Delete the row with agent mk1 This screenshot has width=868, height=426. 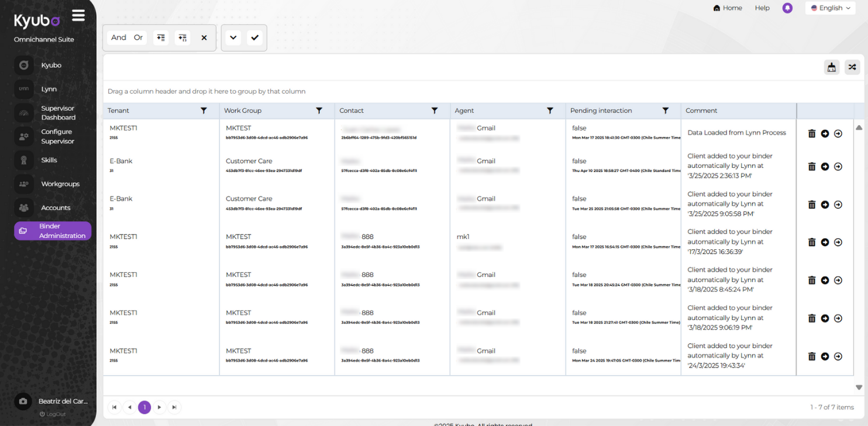[812, 242]
